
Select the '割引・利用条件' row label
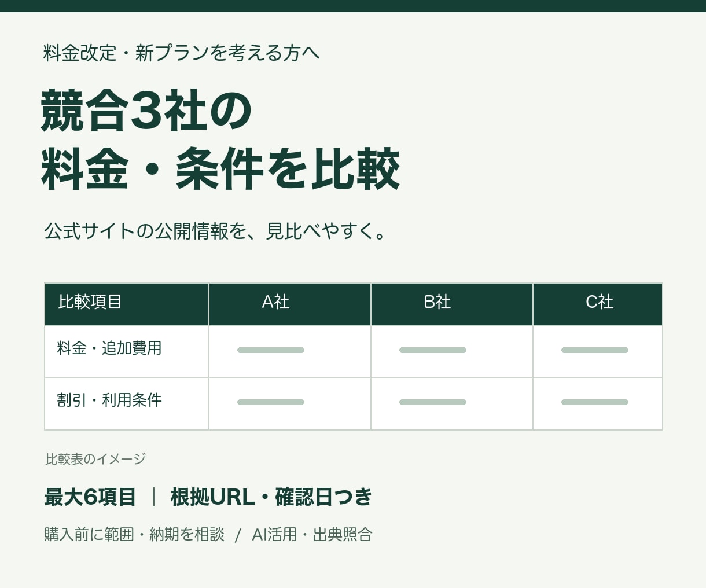(x=109, y=400)
